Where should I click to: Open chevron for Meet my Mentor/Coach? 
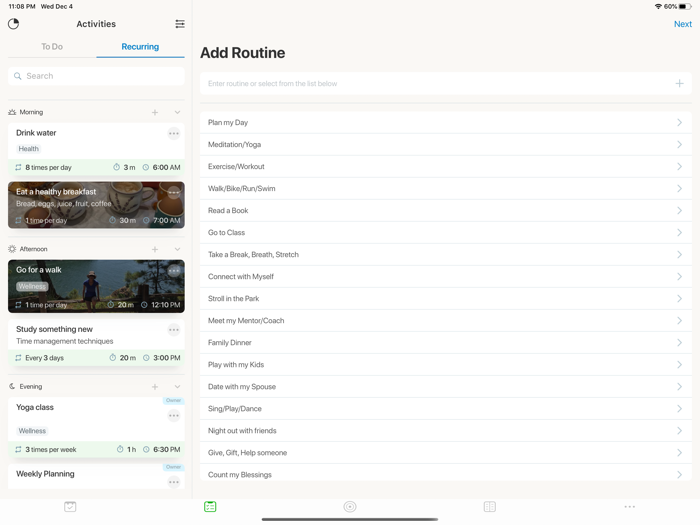(679, 321)
